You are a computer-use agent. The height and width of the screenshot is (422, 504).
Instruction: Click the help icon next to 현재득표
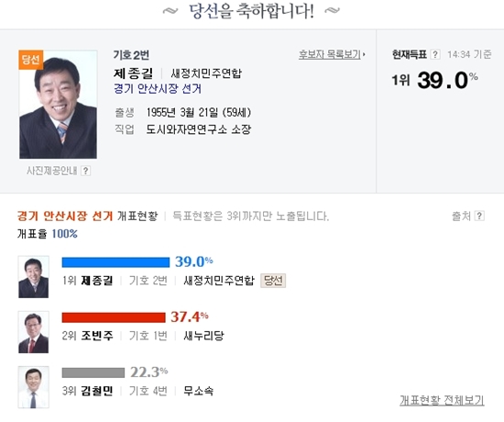point(434,54)
